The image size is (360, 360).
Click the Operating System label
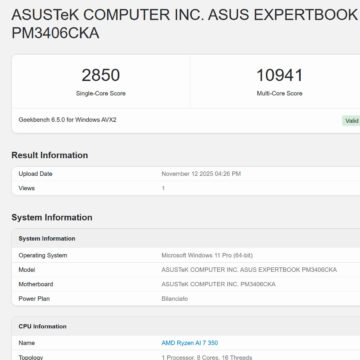click(43, 255)
